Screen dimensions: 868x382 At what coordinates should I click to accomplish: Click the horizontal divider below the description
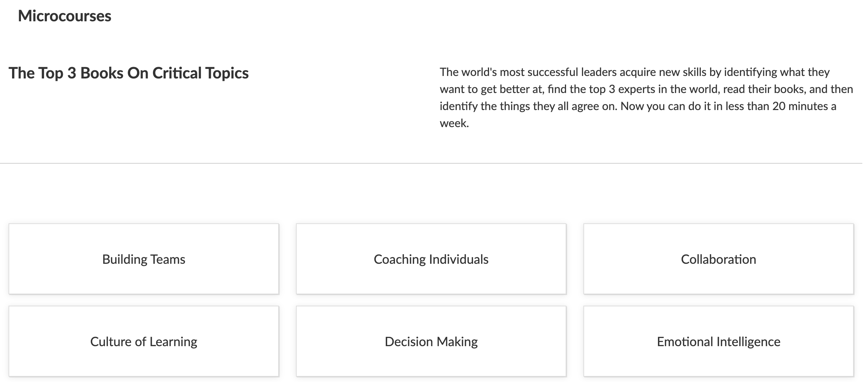click(431, 163)
